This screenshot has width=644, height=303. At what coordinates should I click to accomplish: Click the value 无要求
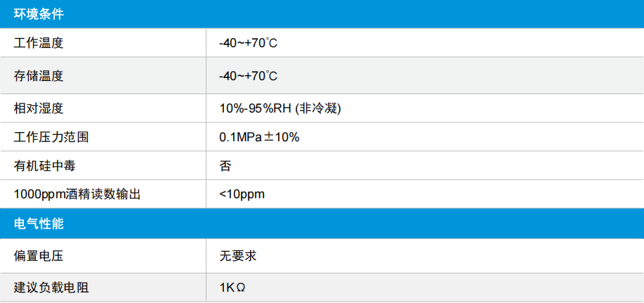point(238,256)
